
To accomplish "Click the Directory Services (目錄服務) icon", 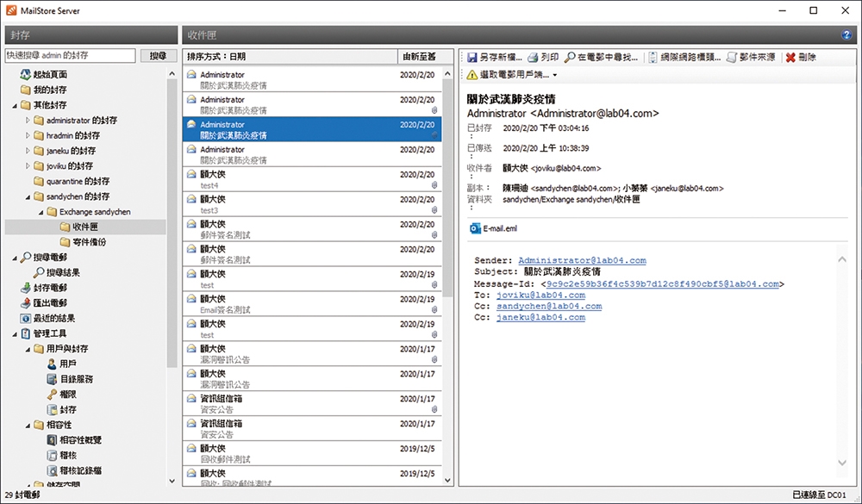I will coord(52,379).
